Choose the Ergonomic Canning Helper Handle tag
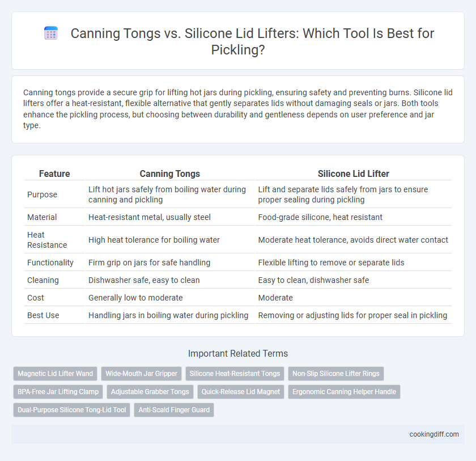 tap(345, 392)
